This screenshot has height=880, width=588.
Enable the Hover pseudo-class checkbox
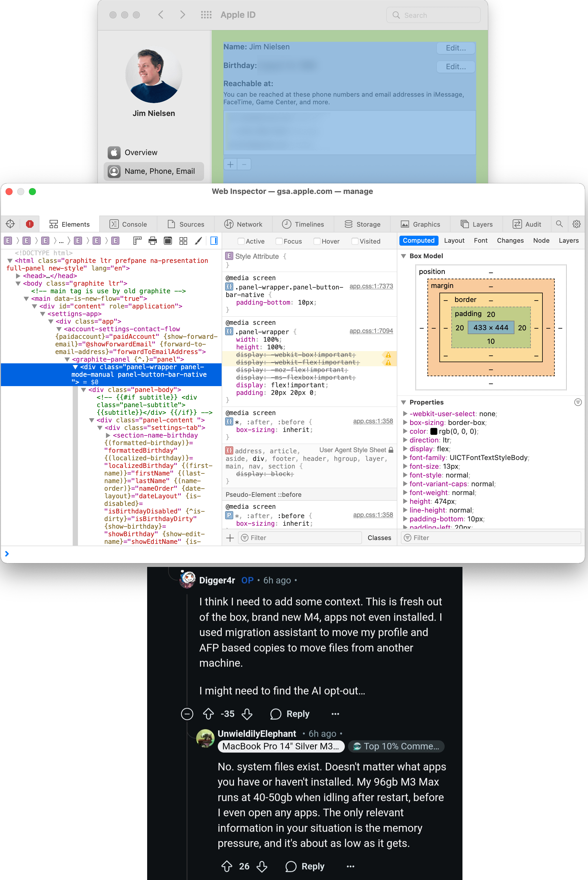[317, 241]
